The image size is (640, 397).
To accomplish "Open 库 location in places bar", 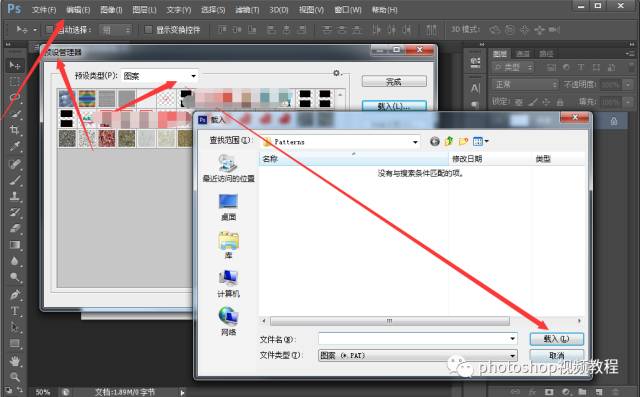I will (228, 245).
